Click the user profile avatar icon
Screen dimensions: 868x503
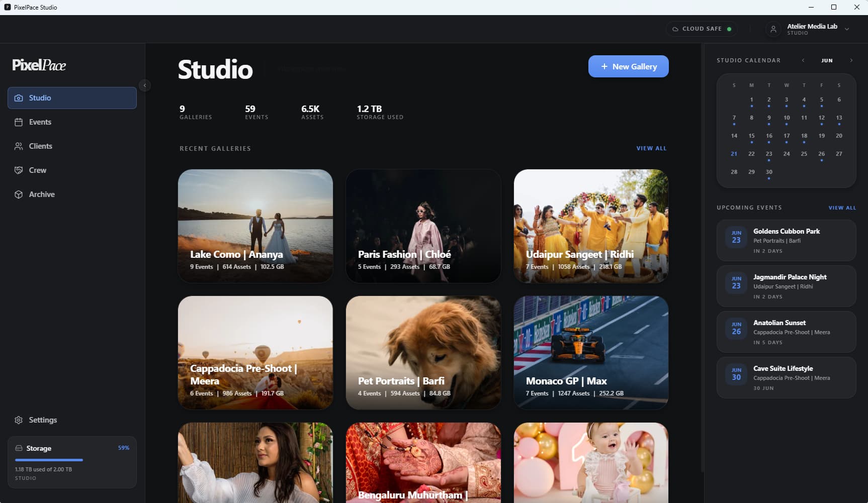(x=773, y=29)
